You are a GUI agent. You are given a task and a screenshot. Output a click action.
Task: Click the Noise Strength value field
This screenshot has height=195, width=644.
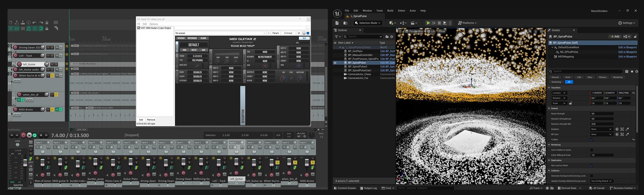(602, 114)
